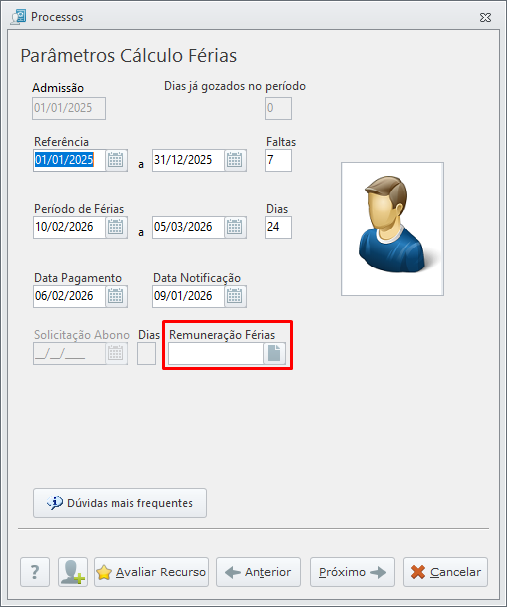
Task: Click the Dias já gozados no período label
Action: click(235, 86)
